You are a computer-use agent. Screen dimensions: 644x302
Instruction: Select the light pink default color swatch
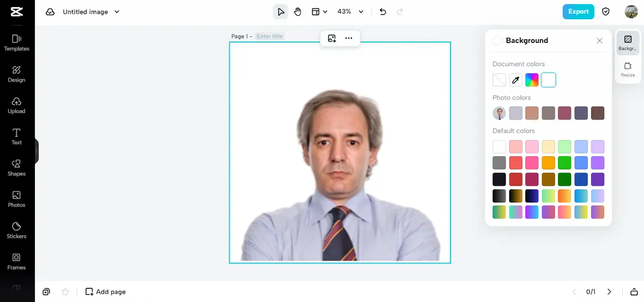point(532,147)
